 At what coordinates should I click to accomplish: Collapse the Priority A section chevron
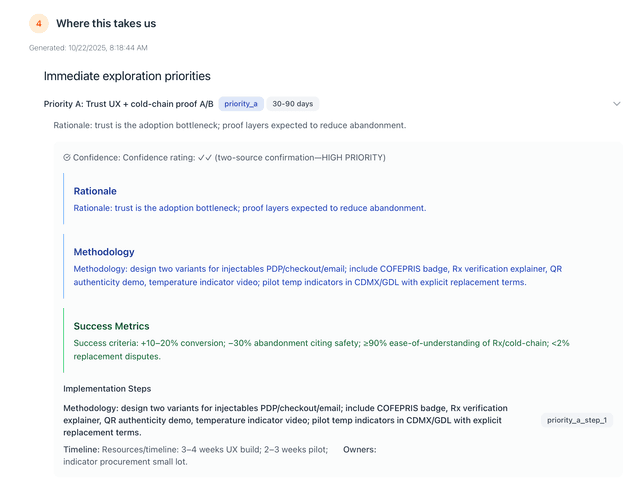(x=617, y=103)
